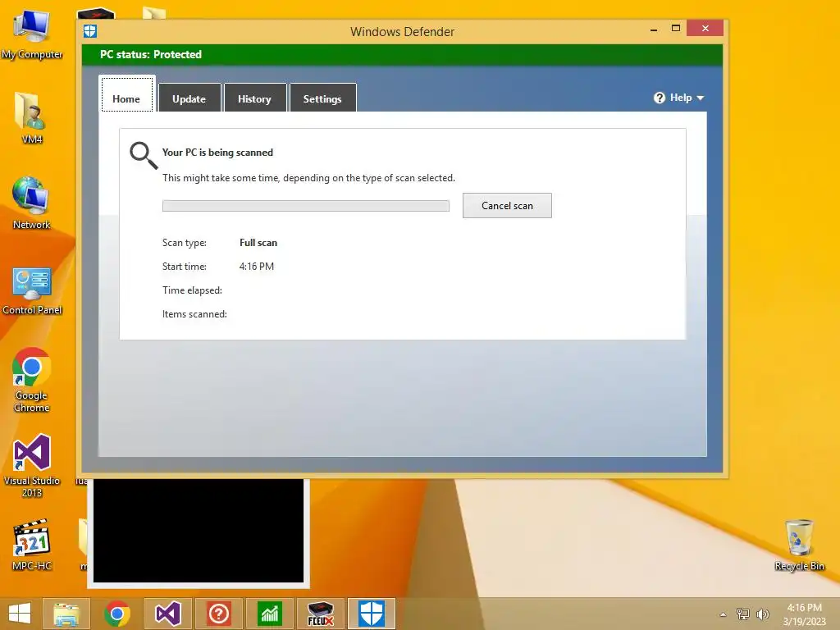Click the taskbar clock showing 4:16 PM

tap(804, 608)
